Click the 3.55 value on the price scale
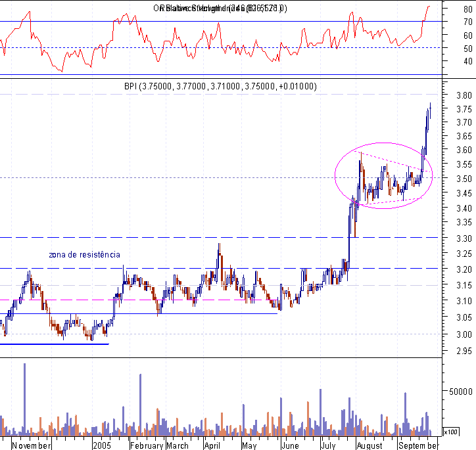The width and height of the screenshot is (476, 450). (x=464, y=165)
